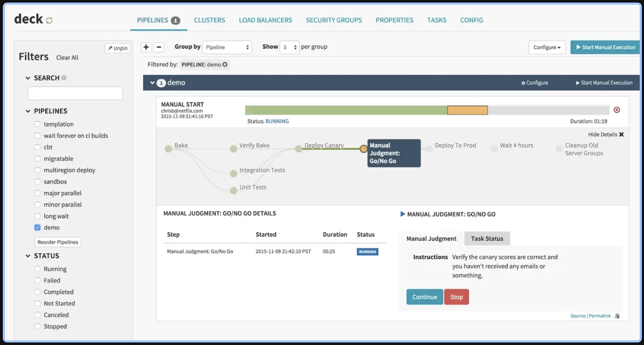Select the Deploy Canary stage node

[x=298, y=149]
